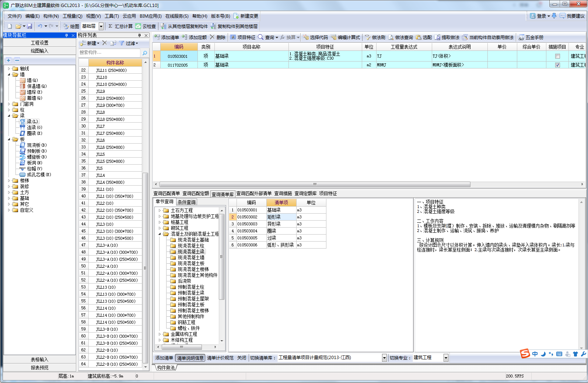This screenshot has height=383, width=588.
Task: Collapse the 墙 tree node
Action: [x=9, y=74]
